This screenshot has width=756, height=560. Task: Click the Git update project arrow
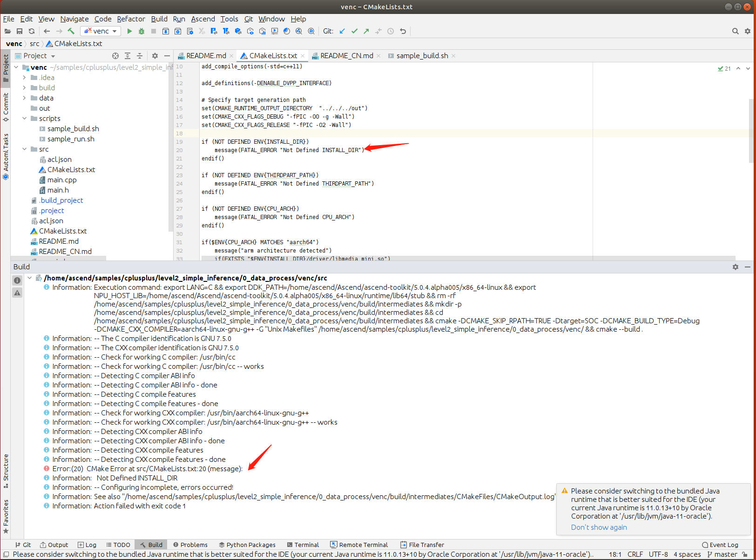342,31
